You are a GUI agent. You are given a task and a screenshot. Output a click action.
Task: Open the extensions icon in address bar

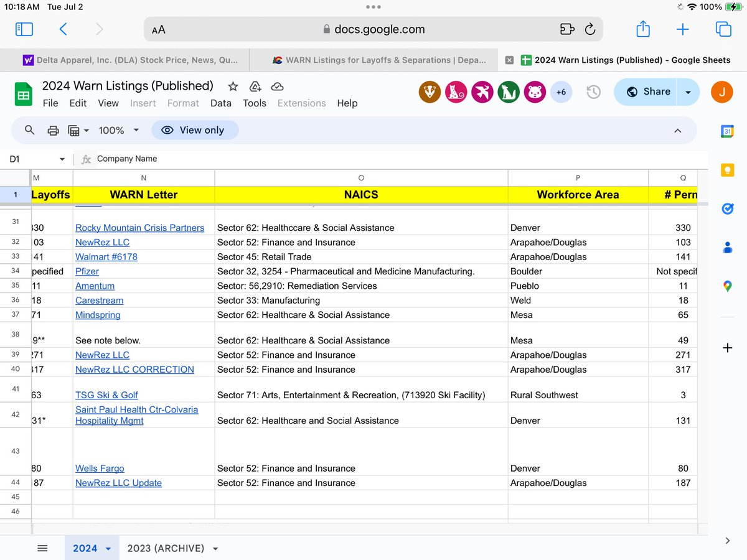click(566, 29)
